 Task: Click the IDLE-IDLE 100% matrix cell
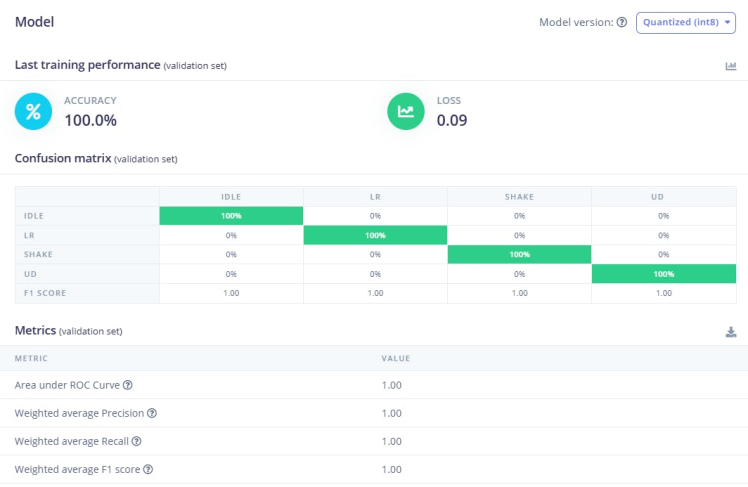coord(231,216)
